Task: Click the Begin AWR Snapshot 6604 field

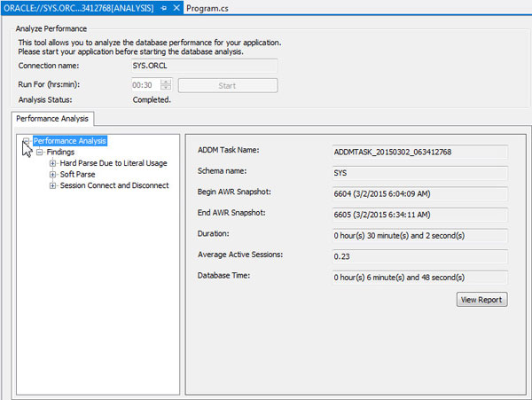Action: 420,193
